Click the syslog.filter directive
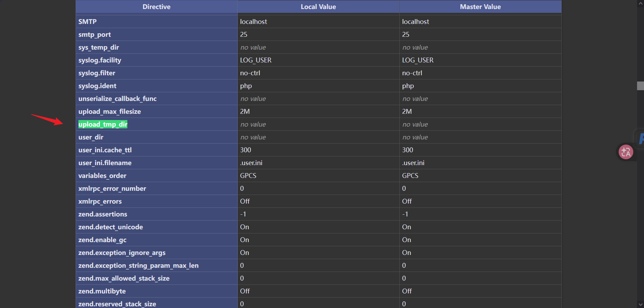 [97, 73]
